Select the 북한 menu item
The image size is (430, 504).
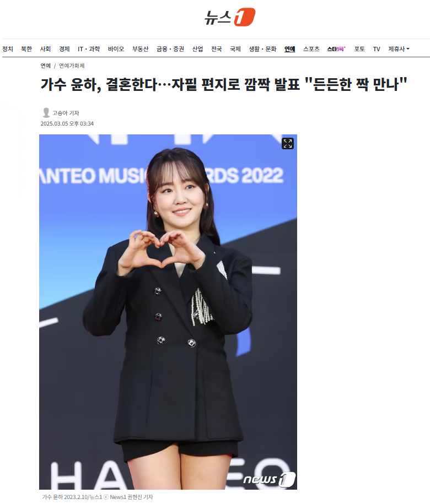pos(26,49)
